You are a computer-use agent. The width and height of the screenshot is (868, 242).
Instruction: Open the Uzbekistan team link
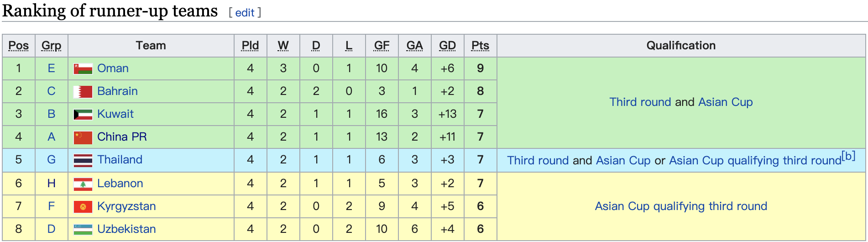pyautogui.click(x=126, y=229)
